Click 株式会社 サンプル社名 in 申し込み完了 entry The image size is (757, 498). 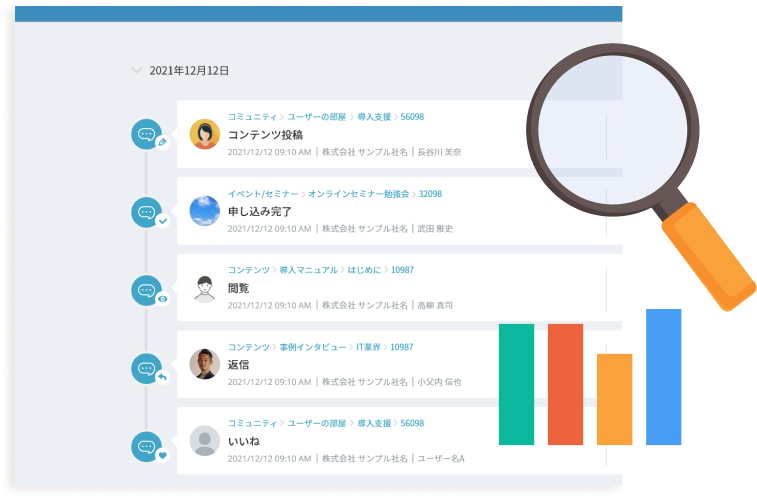pos(364,229)
